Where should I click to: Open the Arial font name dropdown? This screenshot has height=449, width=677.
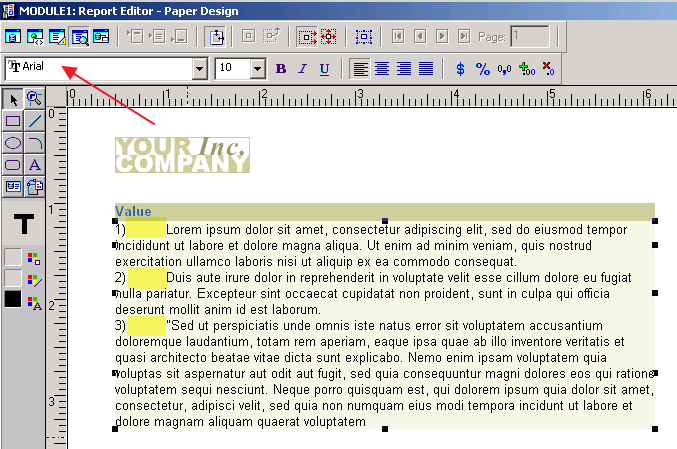click(199, 69)
